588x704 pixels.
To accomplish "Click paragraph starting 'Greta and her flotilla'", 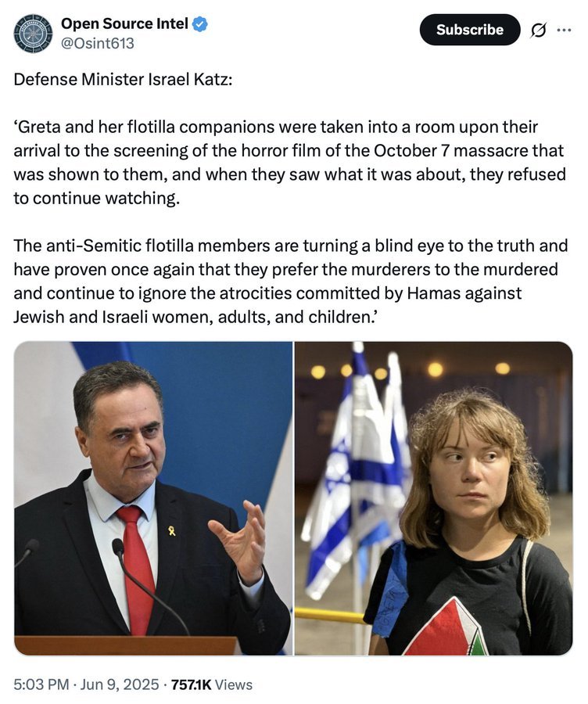I will (289, 163).
